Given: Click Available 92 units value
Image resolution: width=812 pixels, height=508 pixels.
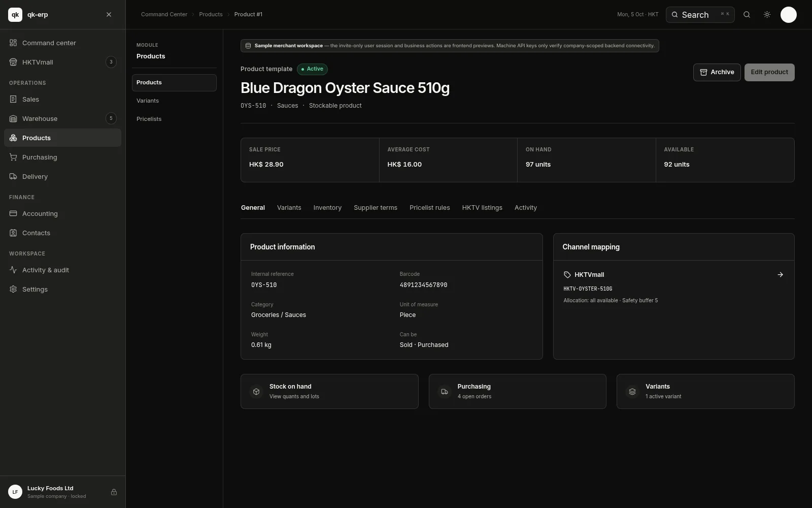Looking at the screenshot, I should click(676, 165).
